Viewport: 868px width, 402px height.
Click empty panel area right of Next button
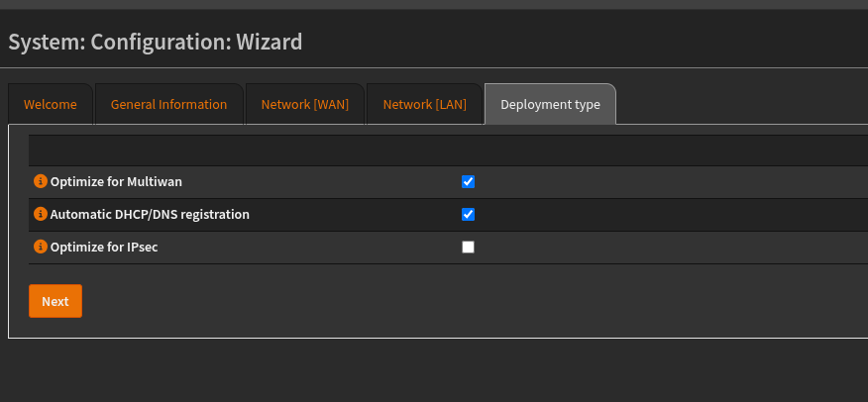click(446, 301)
